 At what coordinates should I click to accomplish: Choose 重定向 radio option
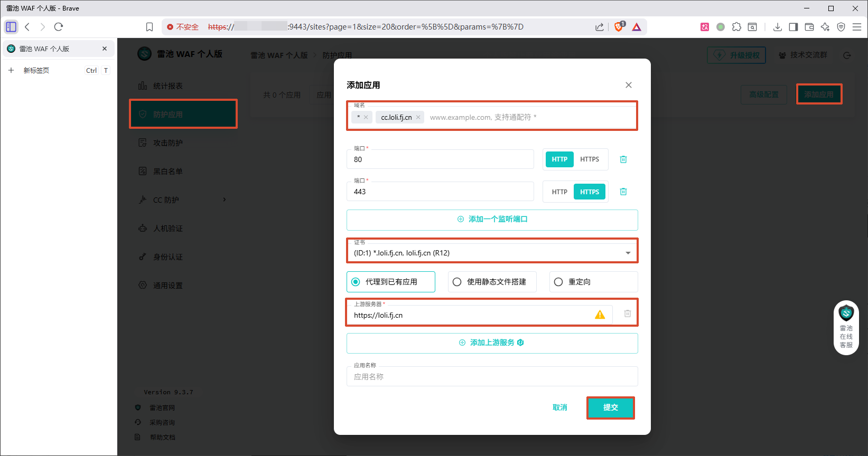tap(594, 282)
